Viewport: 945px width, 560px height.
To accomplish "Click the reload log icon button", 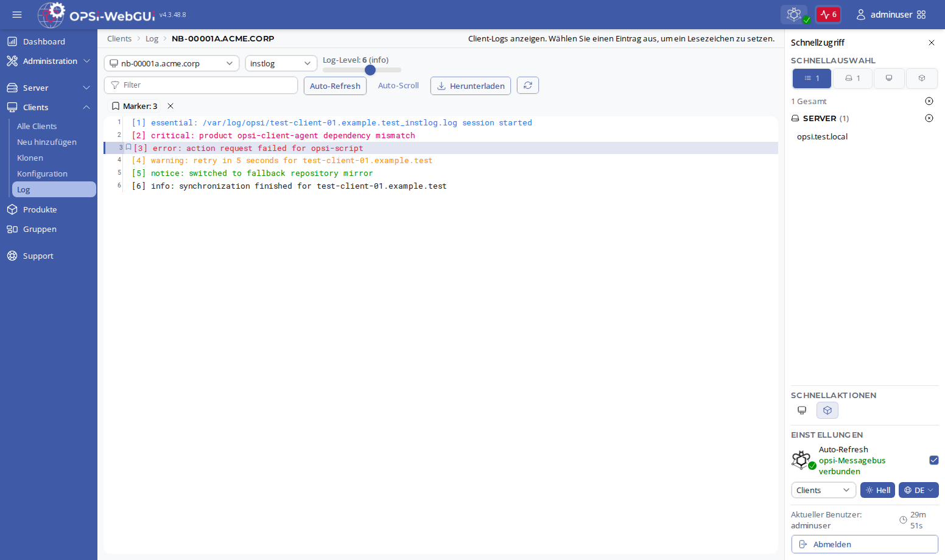I will [x=528, y=85].
